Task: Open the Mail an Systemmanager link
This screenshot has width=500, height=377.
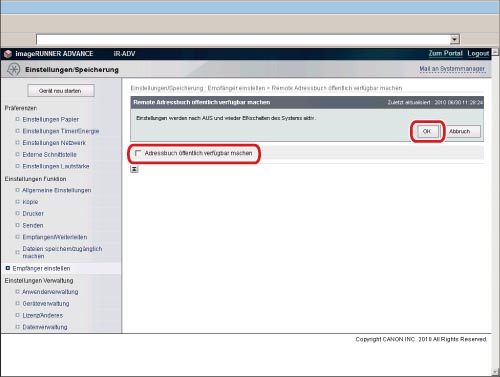Action: pyautogui.click(x=452, y=69)
